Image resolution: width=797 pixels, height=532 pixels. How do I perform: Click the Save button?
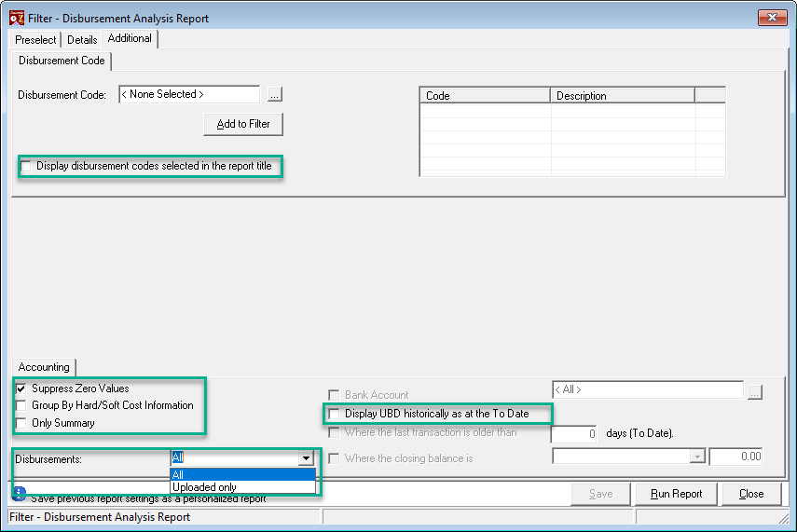pos(600,494)
